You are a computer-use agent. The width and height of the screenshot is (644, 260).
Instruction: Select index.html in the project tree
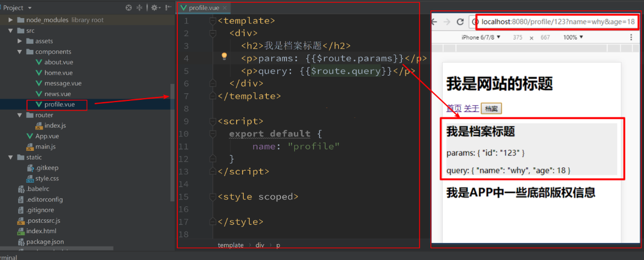[x=37, y=231]
